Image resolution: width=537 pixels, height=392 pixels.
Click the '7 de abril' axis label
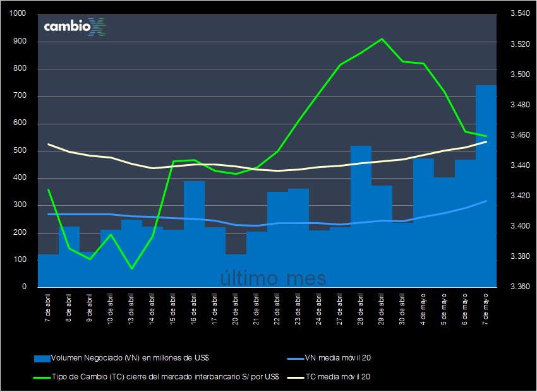point(47,308)
